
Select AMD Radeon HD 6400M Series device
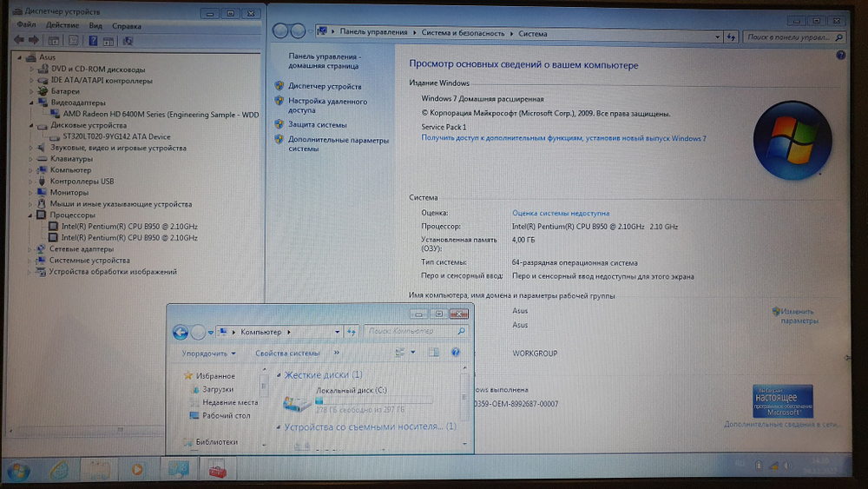[161, 114]
